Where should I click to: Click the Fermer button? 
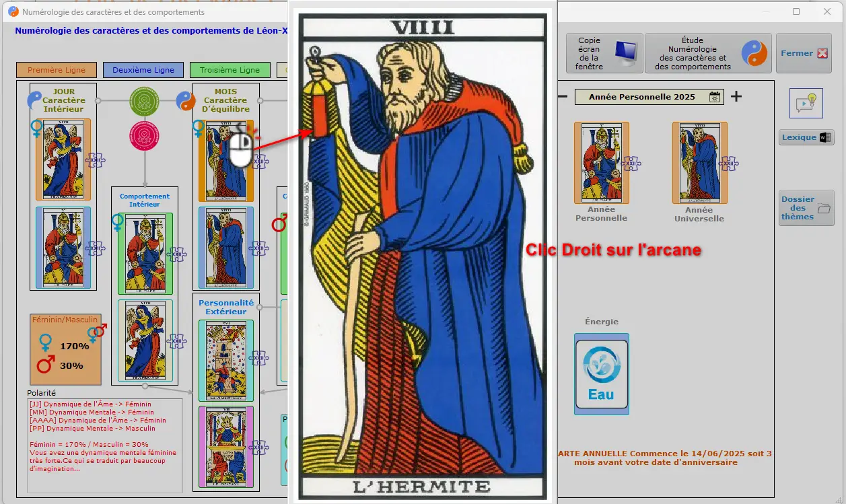pyautogui.click(x=803, y=53)
